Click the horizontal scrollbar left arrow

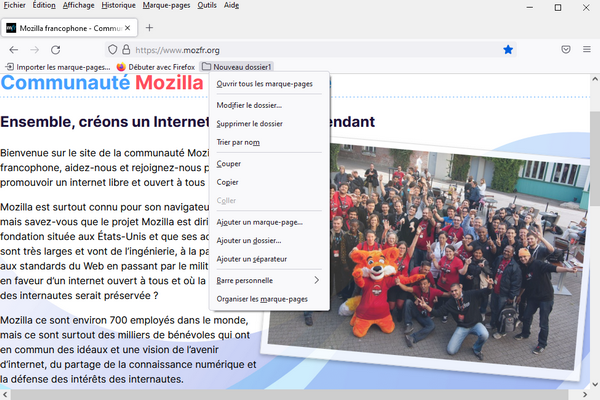click(x=5, y=395)
